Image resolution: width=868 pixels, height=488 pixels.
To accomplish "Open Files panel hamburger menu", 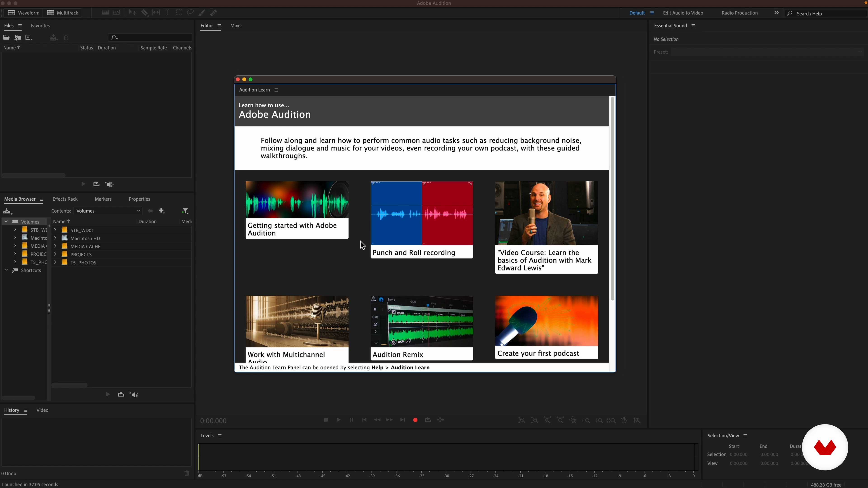I will [x=20, y=26].
